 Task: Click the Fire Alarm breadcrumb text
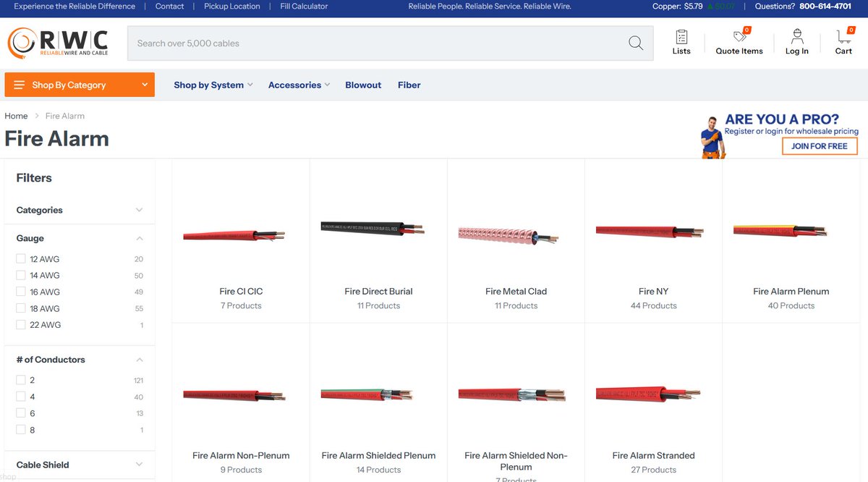click(65, 116)
